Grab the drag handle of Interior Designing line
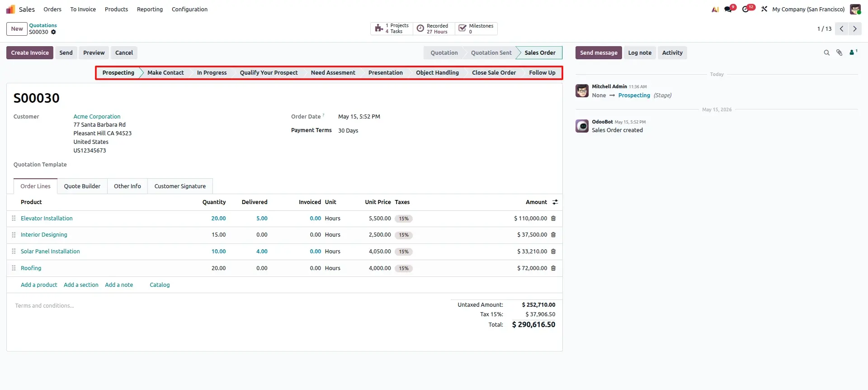 click(14, 235)
